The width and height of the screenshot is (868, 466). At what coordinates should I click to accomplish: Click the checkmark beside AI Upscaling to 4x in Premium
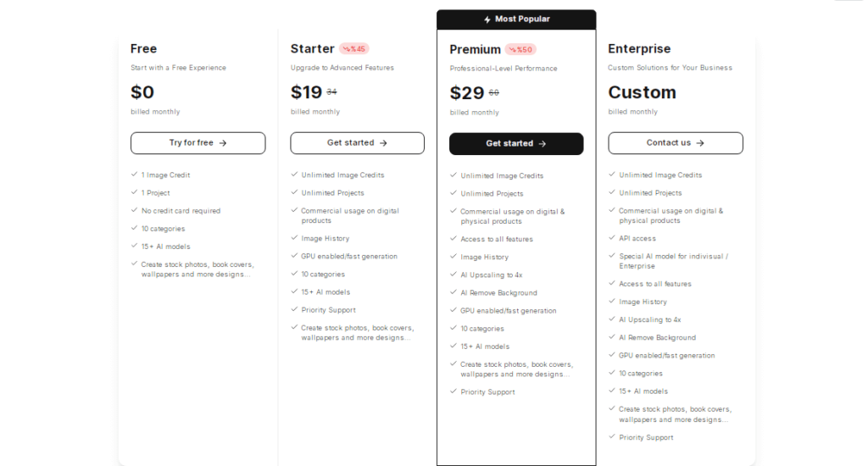tap(453, 274)
